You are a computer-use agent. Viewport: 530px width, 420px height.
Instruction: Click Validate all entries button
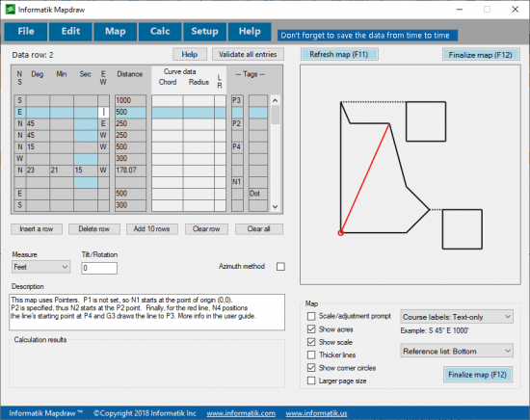point(248,54)
